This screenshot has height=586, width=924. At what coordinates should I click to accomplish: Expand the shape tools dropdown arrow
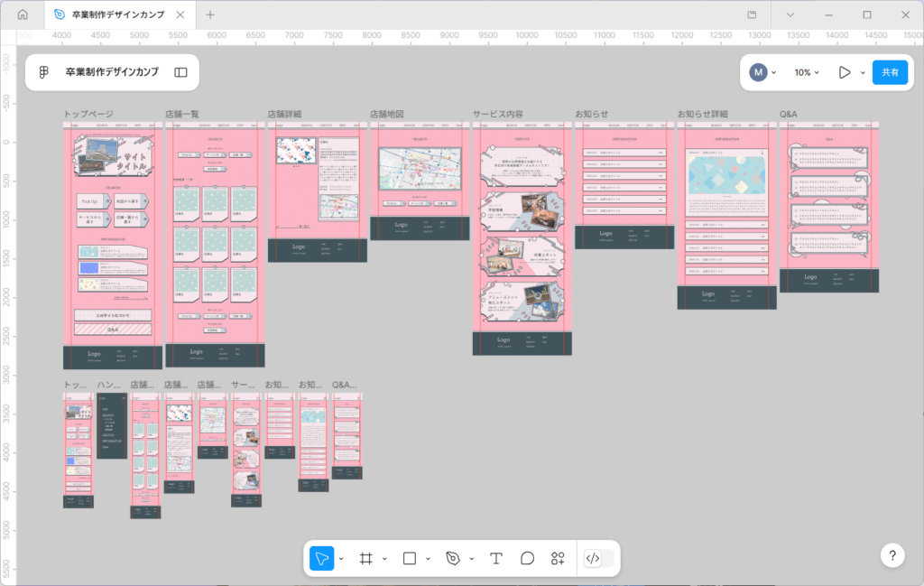429,559
